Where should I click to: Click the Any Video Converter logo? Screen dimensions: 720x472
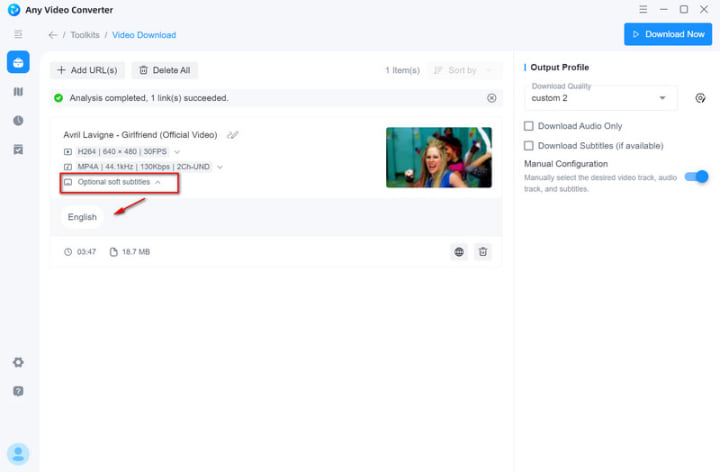click(x=14, y=10)
